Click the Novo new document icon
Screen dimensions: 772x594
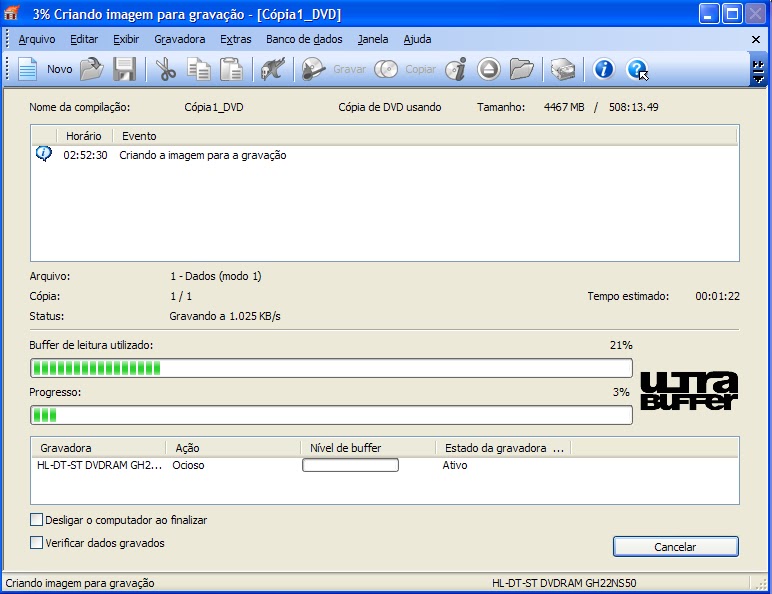coord(27,69)
